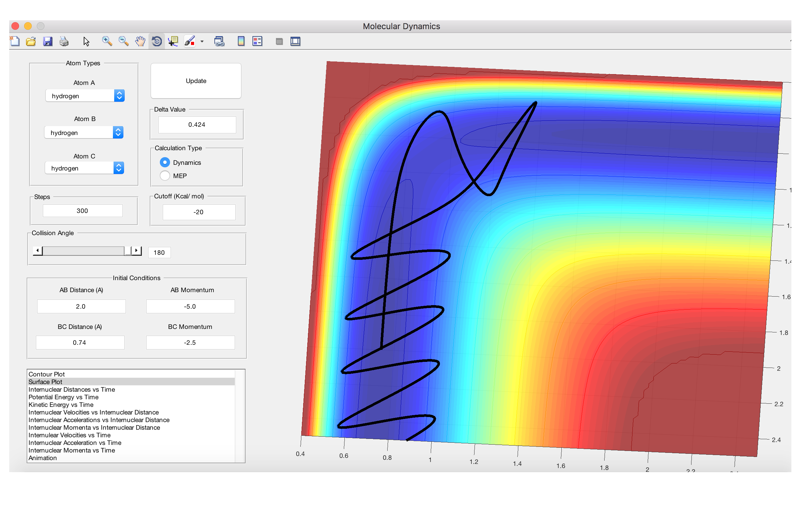Select Contour Plot in the list
The width and height of the screenshot is (812, 507).
click(47, 374)
